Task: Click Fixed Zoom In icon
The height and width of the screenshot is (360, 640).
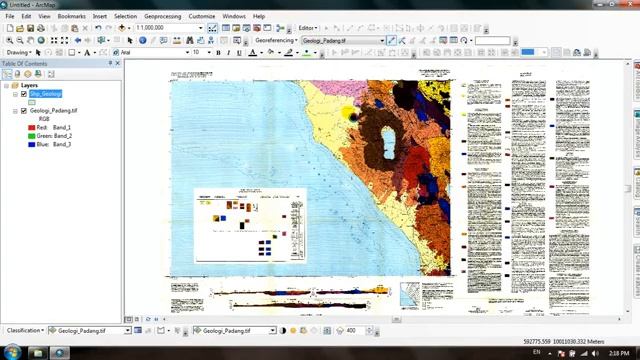Action: 54,40
